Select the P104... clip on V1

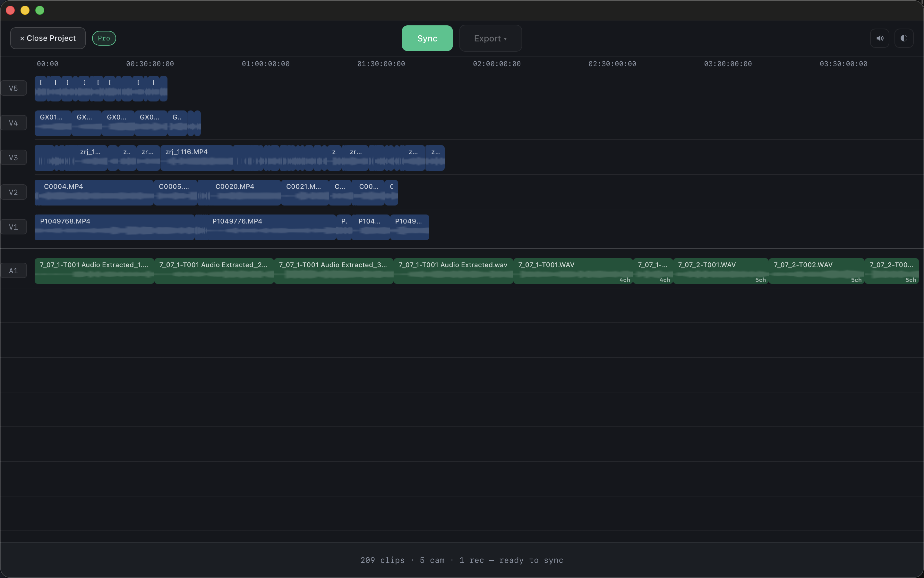(x=371, y=227)
